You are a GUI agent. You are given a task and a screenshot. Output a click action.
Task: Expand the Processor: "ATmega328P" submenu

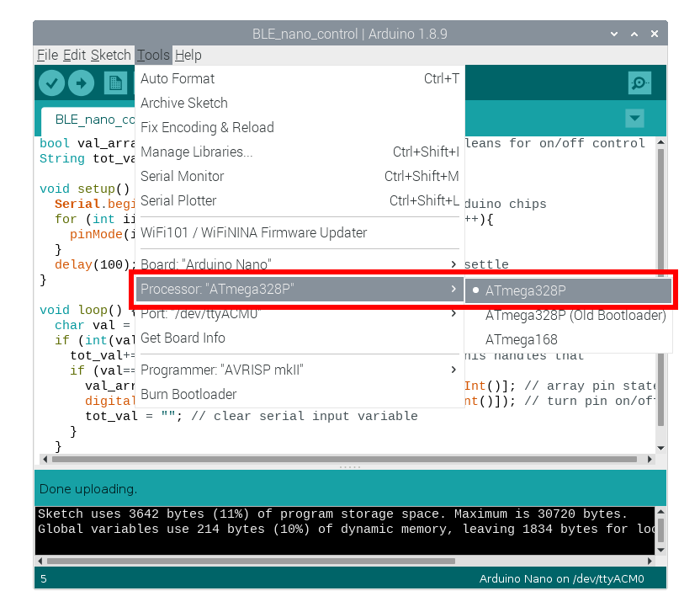(x=300, y=289)
